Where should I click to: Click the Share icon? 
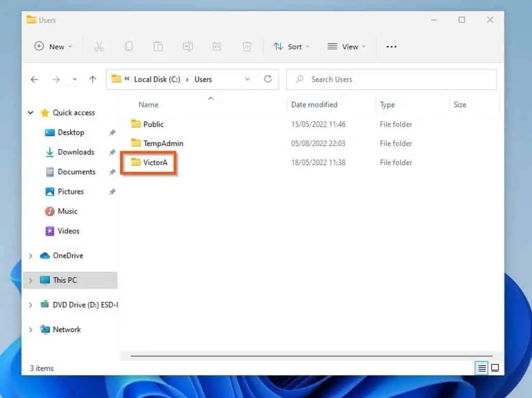point(217,46)
